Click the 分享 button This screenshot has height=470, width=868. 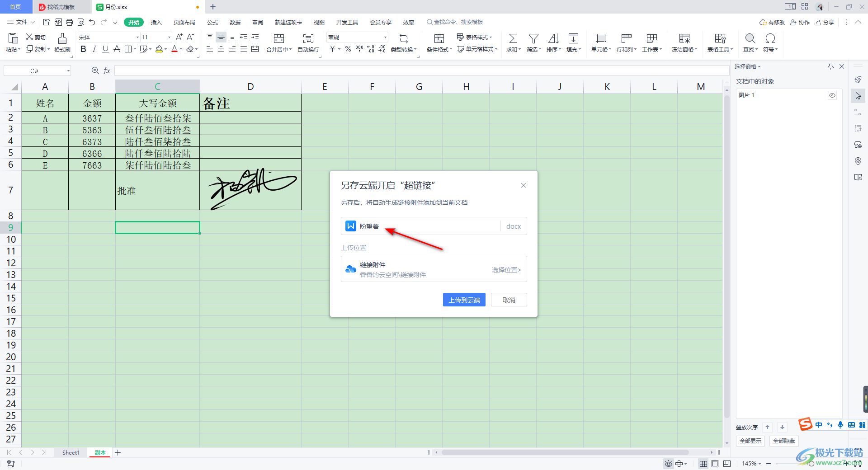tap(824, 22)
